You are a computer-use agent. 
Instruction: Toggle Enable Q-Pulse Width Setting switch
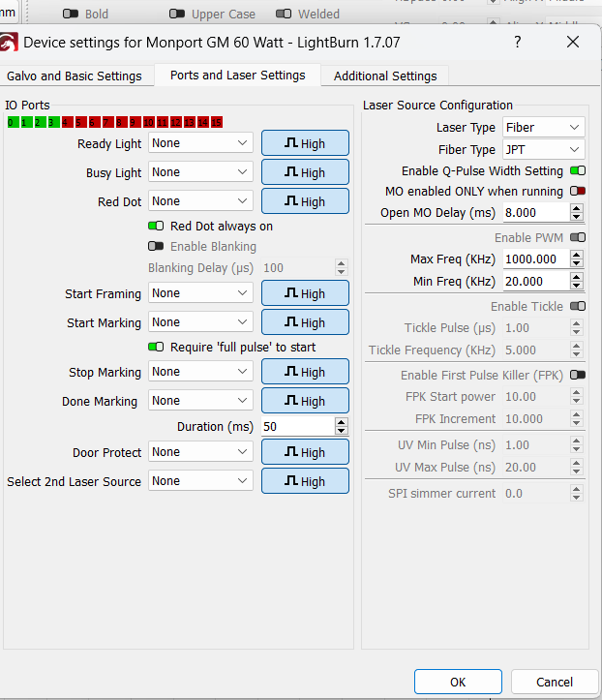[578, 170]
